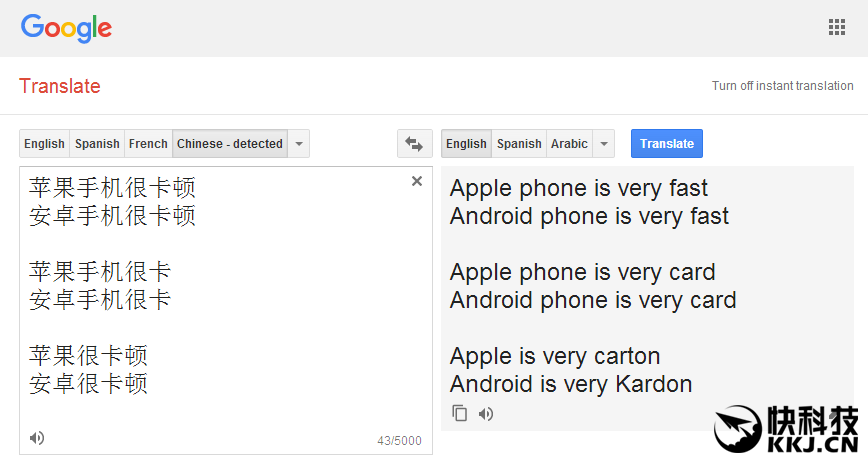Listen to the English translation audio

tap(486, 414)
